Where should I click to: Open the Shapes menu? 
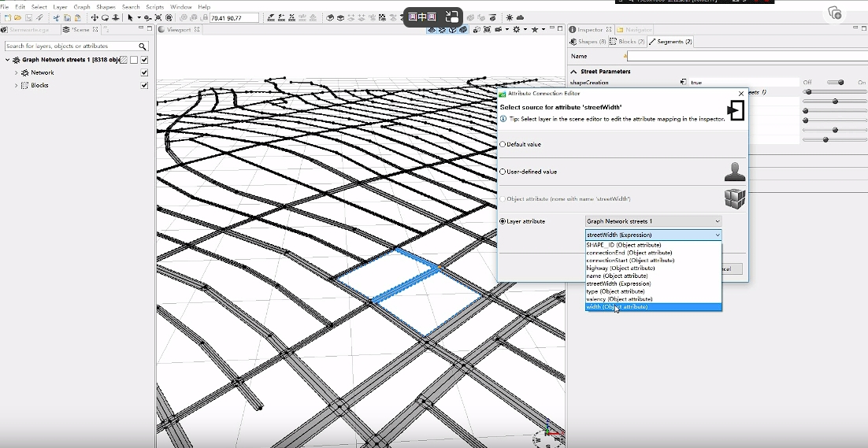coord(106,6)
